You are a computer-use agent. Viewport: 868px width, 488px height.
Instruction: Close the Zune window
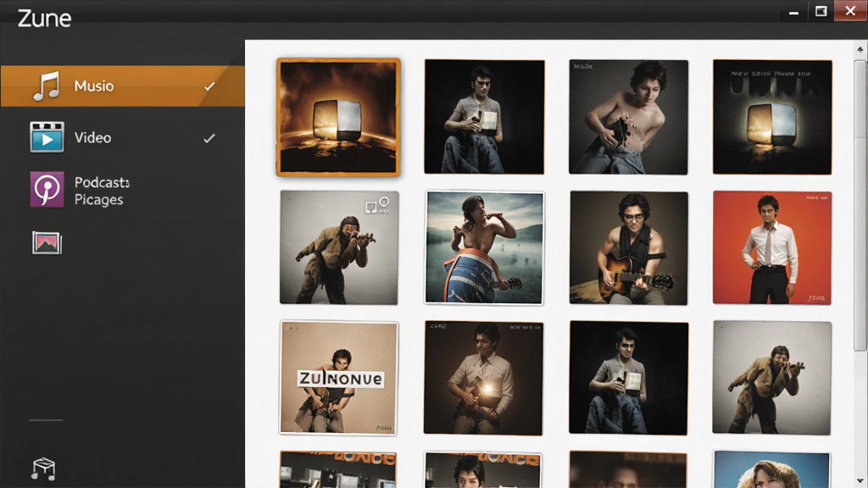850,10
